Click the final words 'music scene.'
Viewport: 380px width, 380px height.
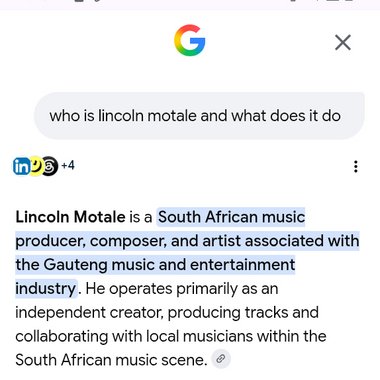tap(162, 360)
